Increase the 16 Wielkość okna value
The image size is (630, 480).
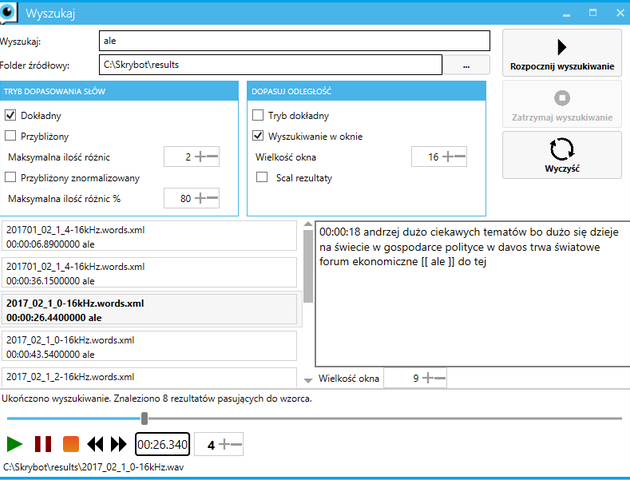[448, 157]
